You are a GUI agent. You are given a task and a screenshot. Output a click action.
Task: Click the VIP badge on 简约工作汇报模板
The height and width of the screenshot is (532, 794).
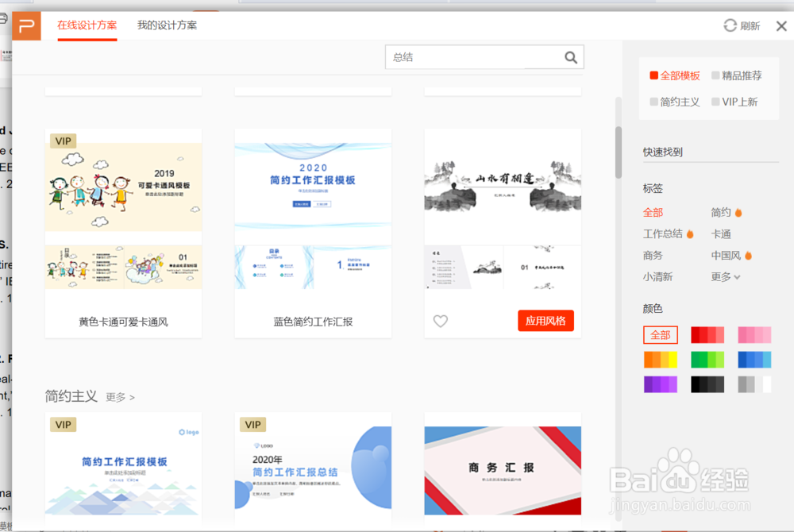coord(63,424)
